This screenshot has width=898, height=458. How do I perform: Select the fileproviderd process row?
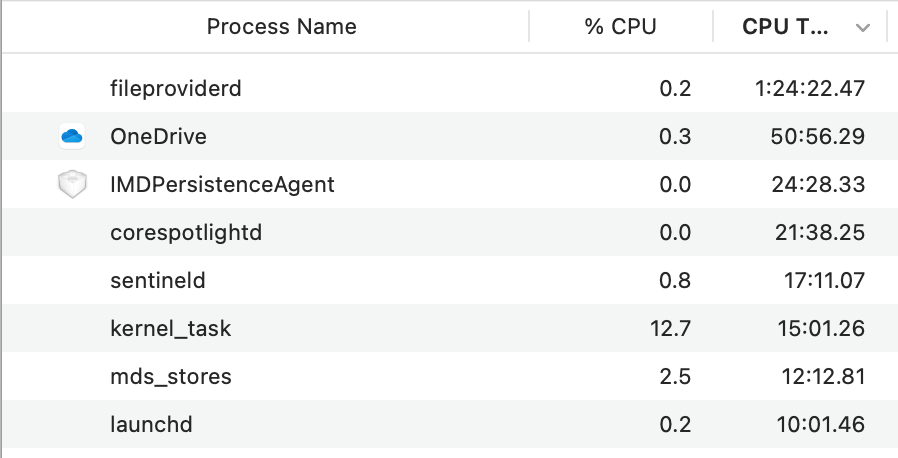click(449, 88)
